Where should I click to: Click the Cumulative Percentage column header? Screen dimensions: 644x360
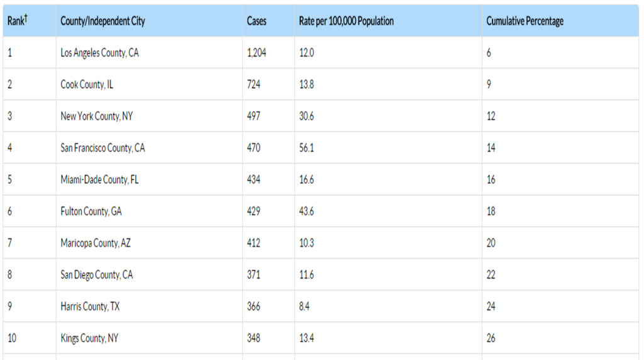(525, 21)
